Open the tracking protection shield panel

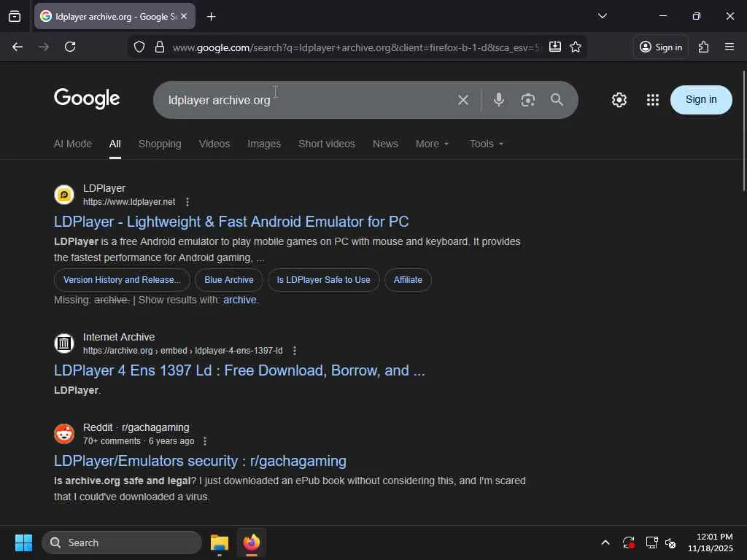coord(139,47)
